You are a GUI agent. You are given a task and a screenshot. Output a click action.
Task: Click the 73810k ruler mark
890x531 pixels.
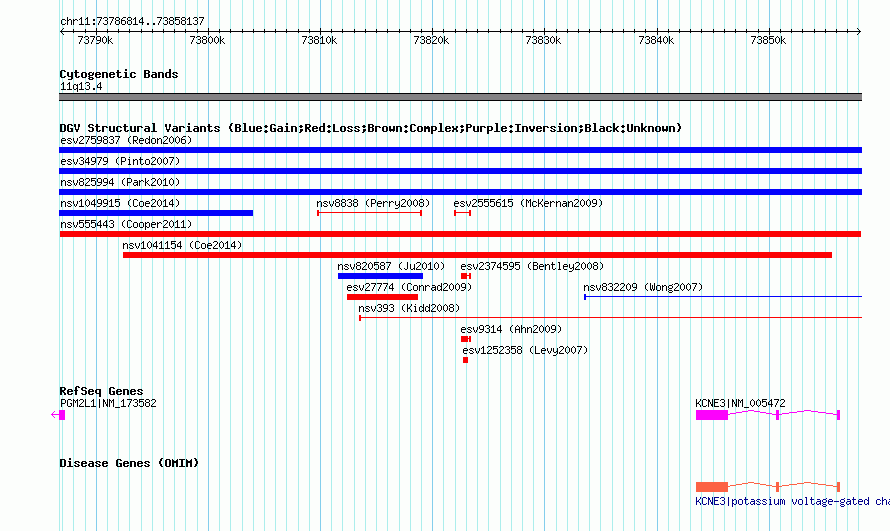[x=319, y=40]
